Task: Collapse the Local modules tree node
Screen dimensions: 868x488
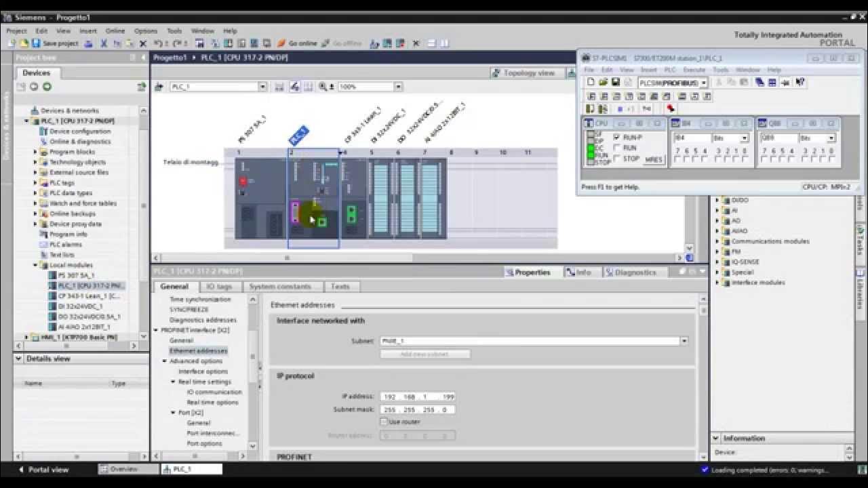Action: click(35, 265)
